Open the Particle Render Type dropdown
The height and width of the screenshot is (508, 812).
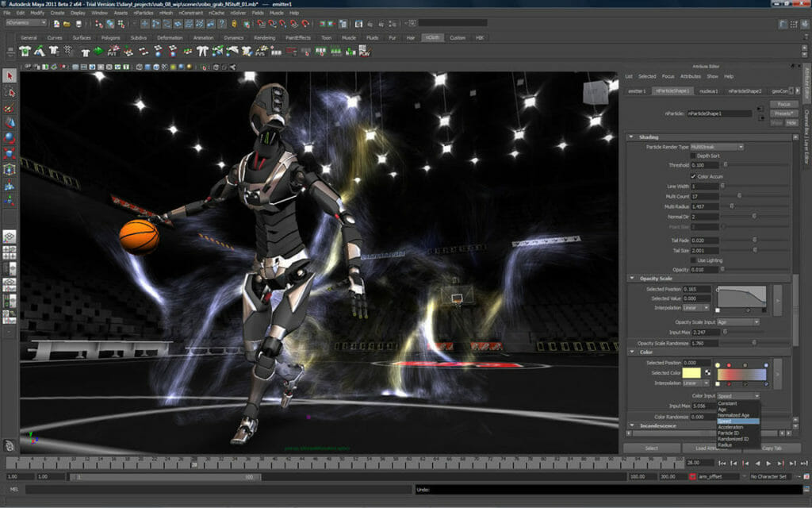coord(716,147)
